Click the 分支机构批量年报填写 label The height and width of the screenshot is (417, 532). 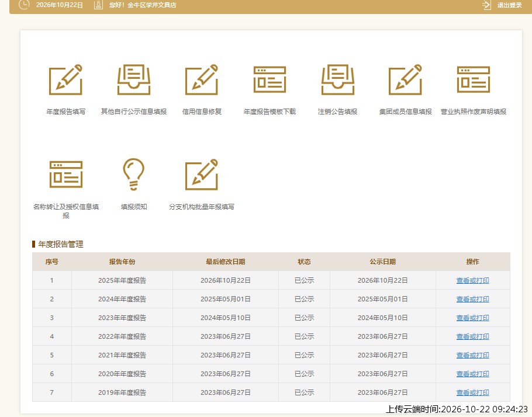click(x=202, y=207)
